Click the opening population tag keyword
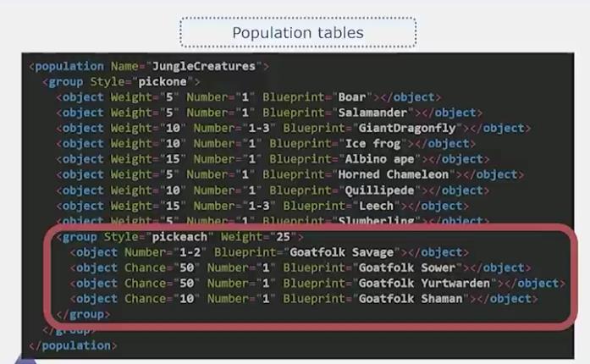Screen dimensions: 590x364 (x=69, y=66)
